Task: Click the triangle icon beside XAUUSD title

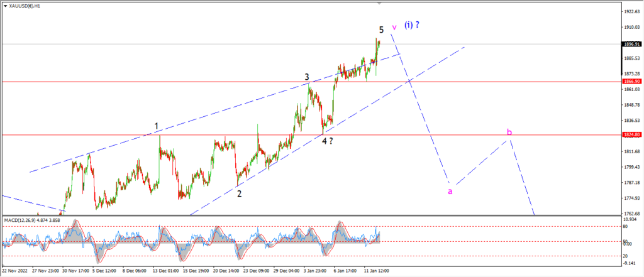Action: 5,6
